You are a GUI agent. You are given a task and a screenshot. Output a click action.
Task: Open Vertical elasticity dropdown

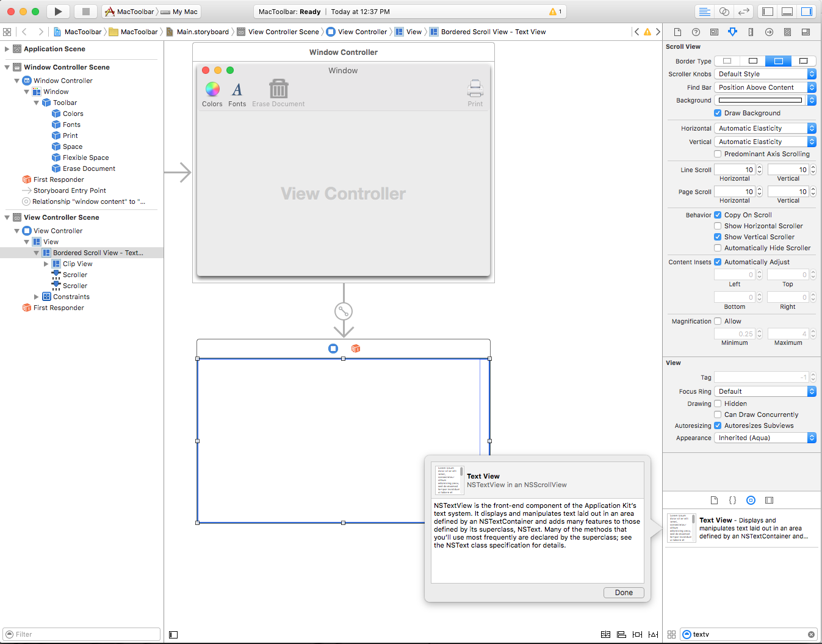[x=765, y=142]
